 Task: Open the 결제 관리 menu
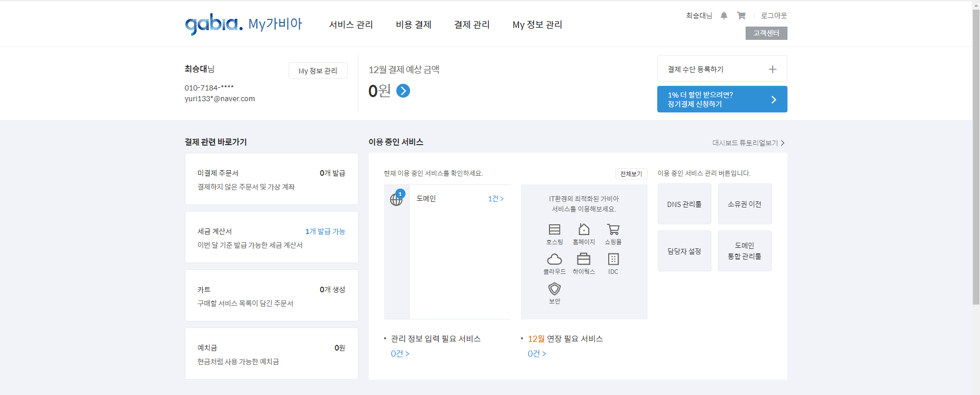coord(472,25)
